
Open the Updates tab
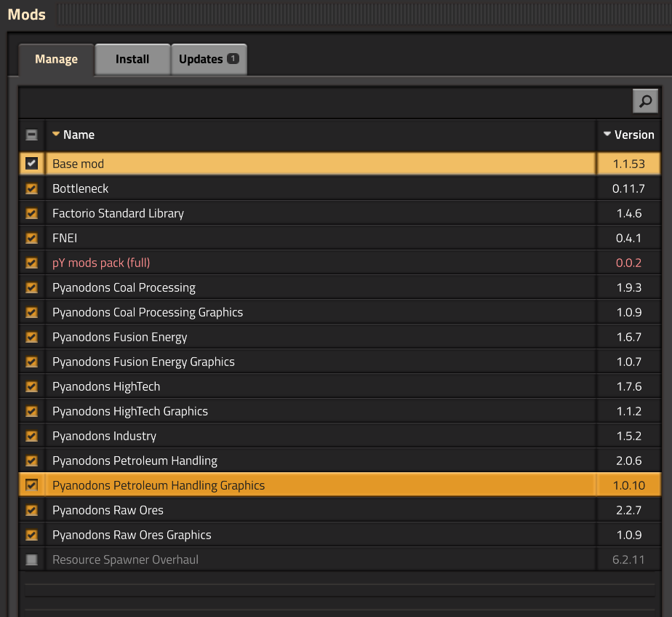[x=209, y=59]
